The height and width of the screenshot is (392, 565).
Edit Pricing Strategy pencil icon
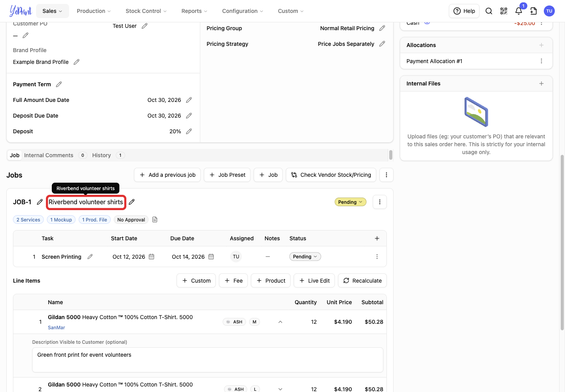[382, 44]
